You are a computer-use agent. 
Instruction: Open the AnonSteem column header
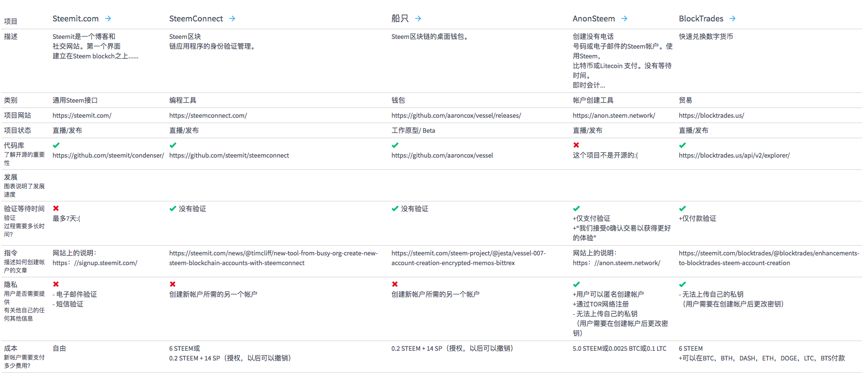(x=594, y=18)
